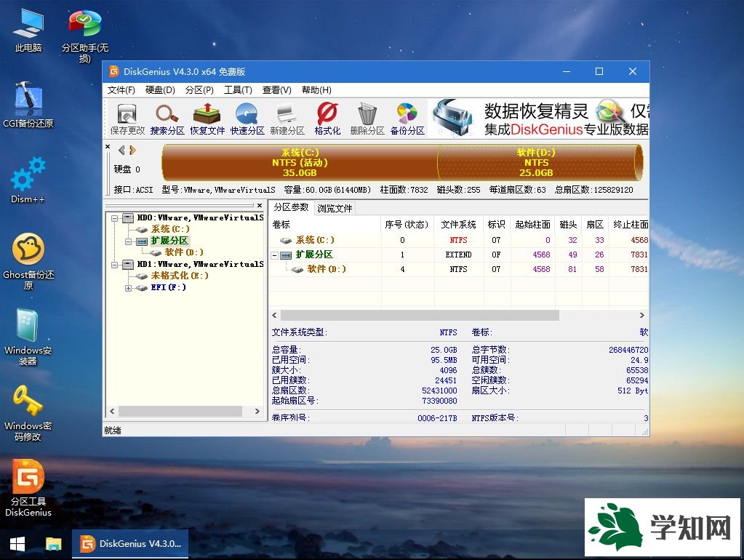Open the 查看(V) menu

[x=276, y=89]
